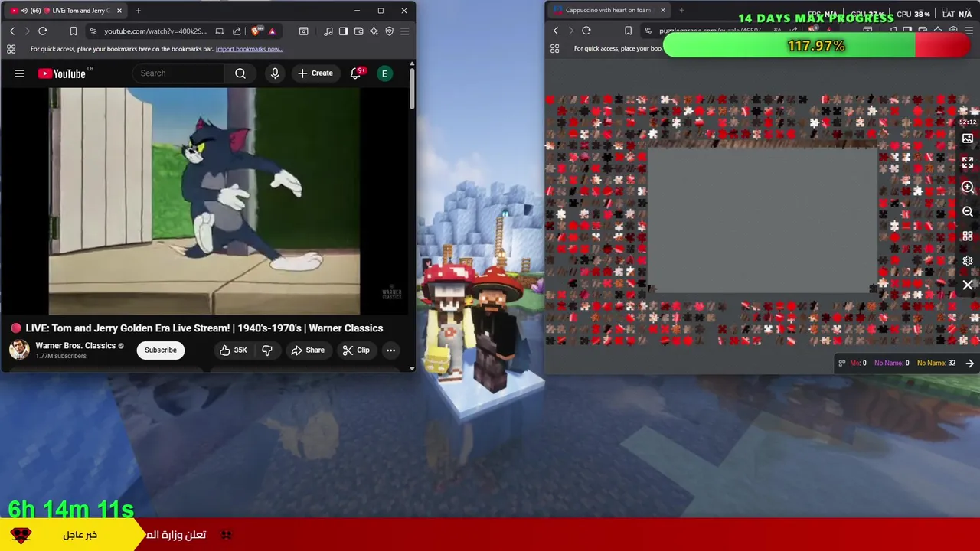Go back in YouTube browser window
Image resolution: width=980 pixels, height=551 pixels.
click(x=12, y=31)
